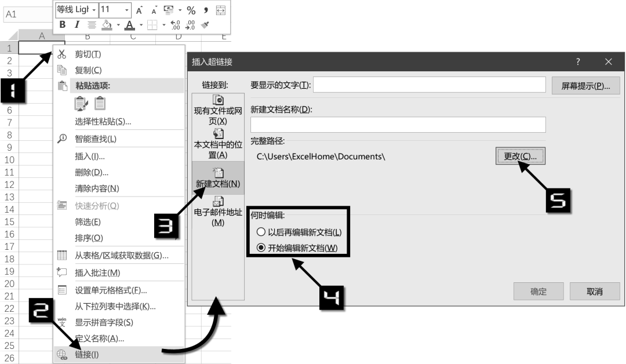Expand fill color dropdown arrow
Viewport: 626px width, 364px height.
[118, 25]
